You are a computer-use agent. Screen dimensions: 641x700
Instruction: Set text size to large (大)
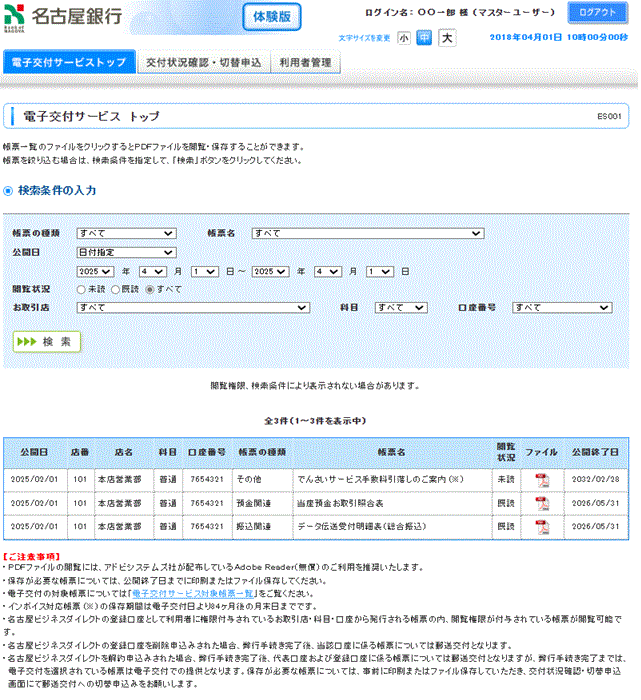(x=447, y=38)
